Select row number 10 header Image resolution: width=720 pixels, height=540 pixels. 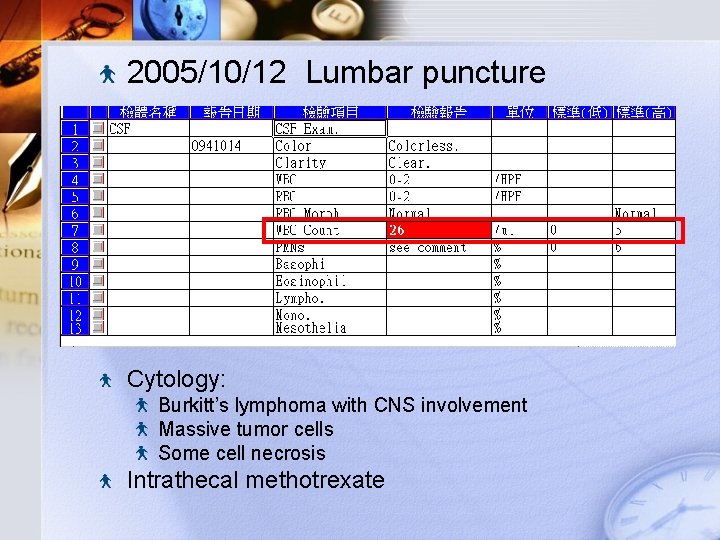coord(75,281)
